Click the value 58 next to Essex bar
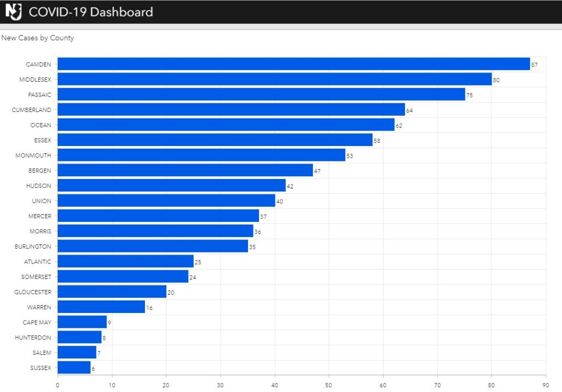The height and width of the screenshot is (392, 562). (x=376, y=141)
